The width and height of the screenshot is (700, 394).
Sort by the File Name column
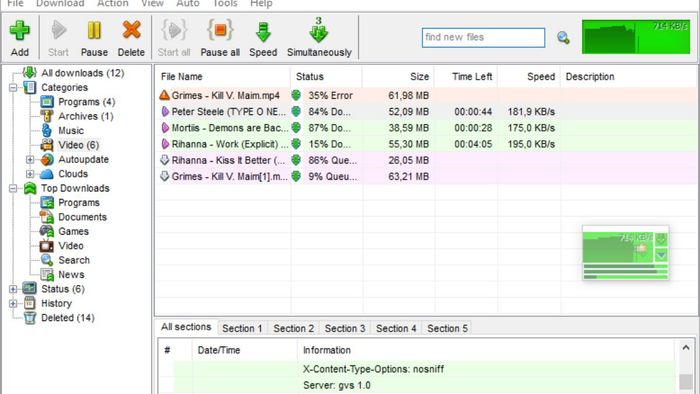223,77
